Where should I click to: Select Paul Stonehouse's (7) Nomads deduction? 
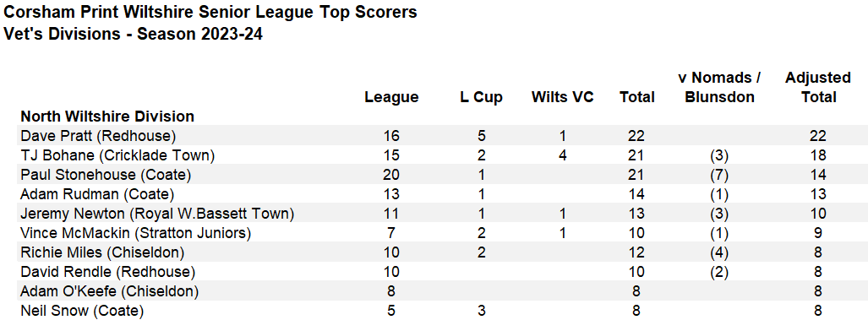[x=720, y=176]
